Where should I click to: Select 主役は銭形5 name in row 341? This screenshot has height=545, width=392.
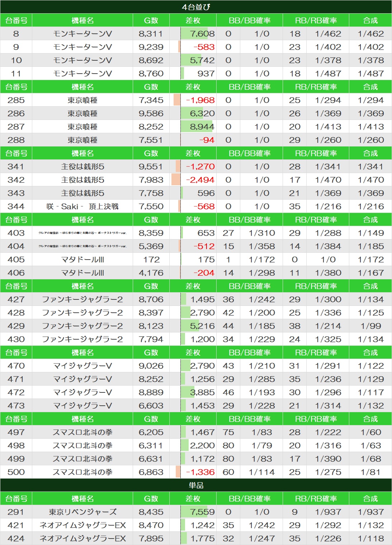82,167
